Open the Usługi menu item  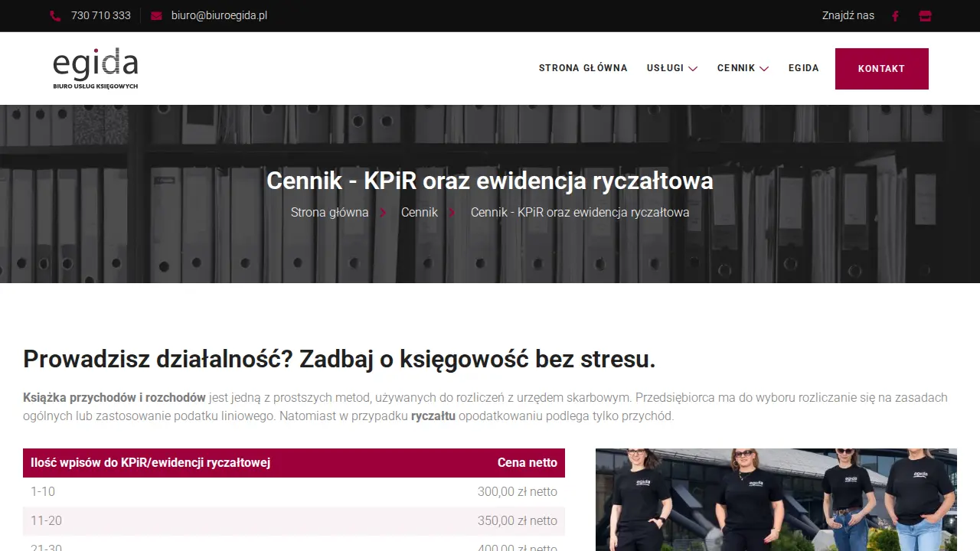(665, 68)
